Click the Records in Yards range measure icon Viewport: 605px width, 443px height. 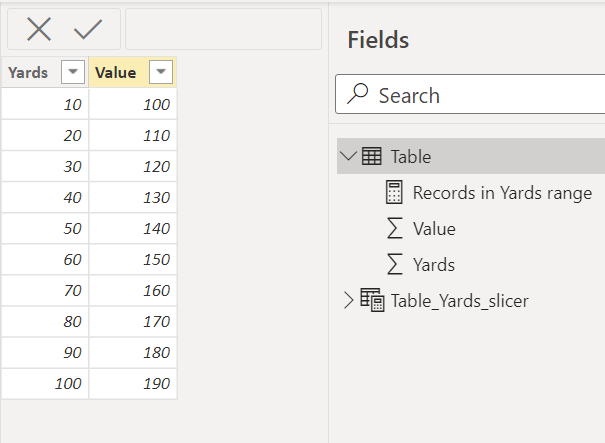[394, 192]
